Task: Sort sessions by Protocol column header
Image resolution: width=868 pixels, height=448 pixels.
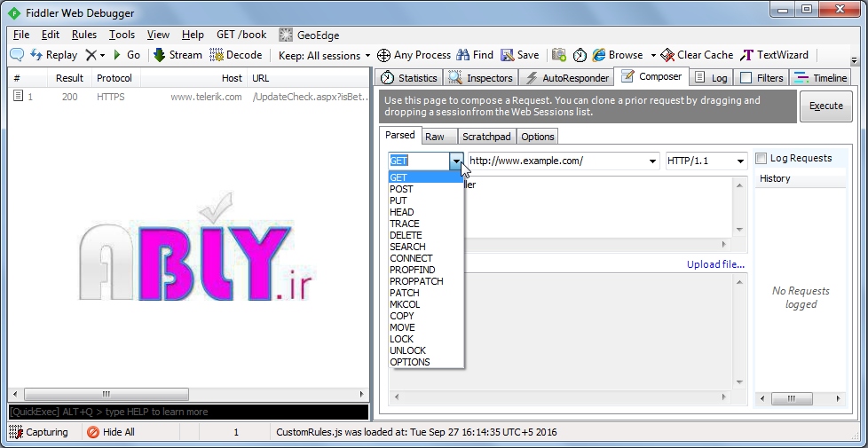Action: pyautogui.click(x=115, y=78)
